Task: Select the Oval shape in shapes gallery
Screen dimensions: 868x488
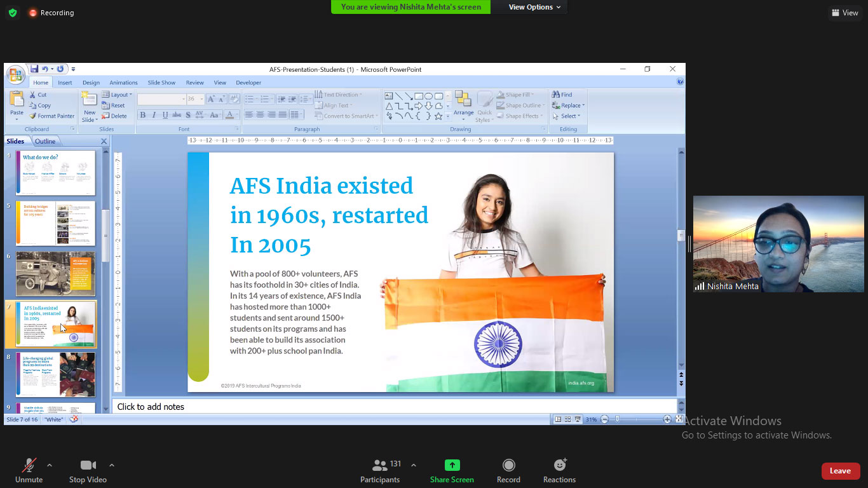Action: click(x=429, y=96)
